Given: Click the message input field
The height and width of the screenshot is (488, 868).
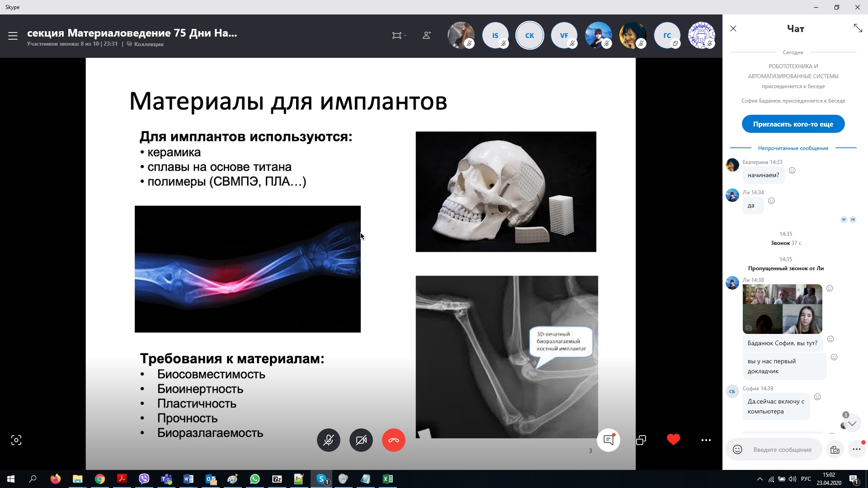Looking at the screenshot, I should [783, 450].
